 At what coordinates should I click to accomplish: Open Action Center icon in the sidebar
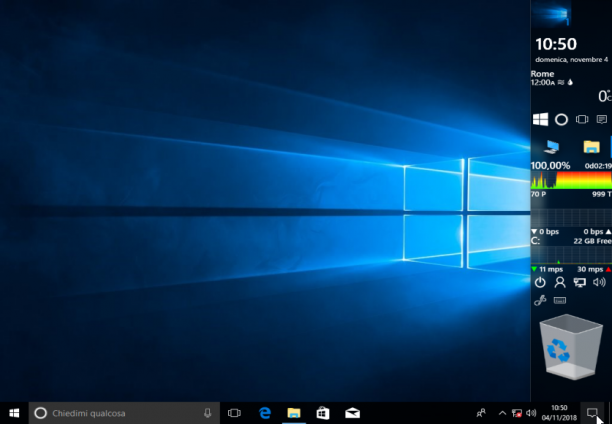coord(602,119)
